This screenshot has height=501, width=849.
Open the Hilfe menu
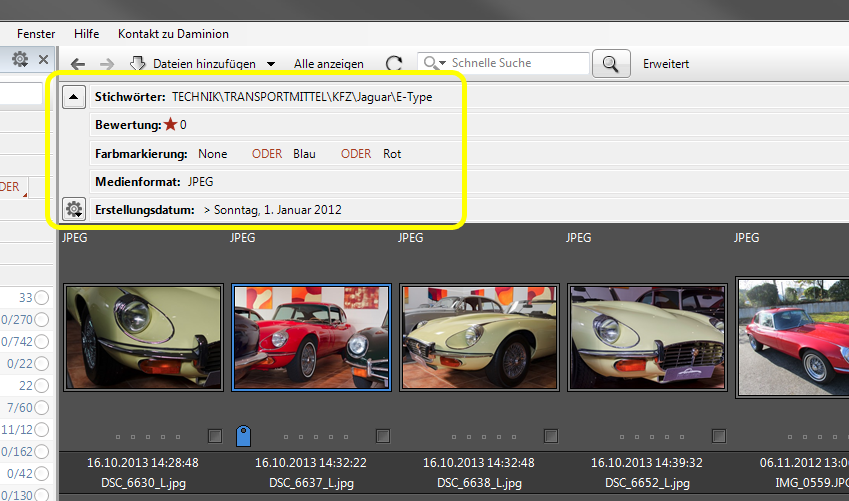pos(86,34)
